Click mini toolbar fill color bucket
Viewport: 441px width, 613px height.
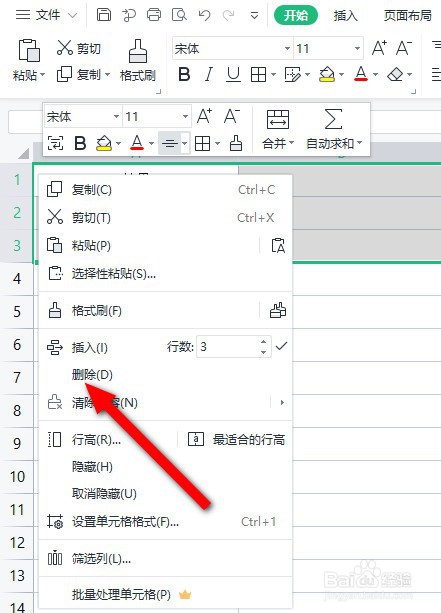[x=104, y=143]
